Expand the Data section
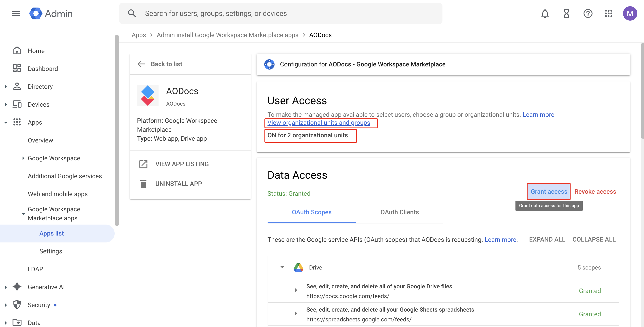 pyautogui.click(x=6, y=323)
